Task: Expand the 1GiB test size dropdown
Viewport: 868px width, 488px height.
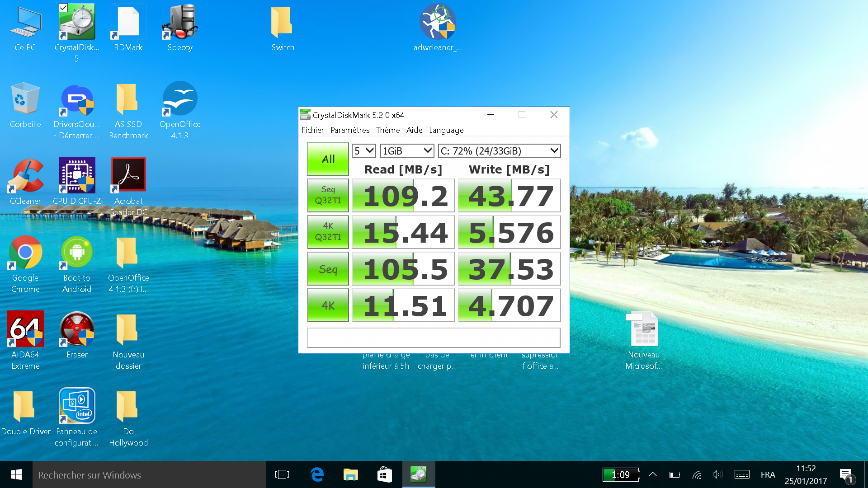Action: (407, 151)
